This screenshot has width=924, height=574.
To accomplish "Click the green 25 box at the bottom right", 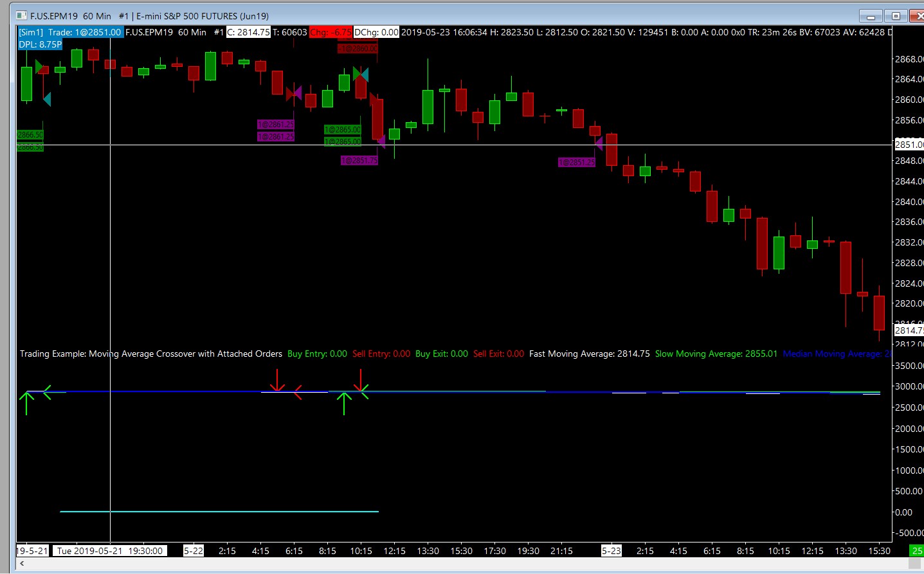I will (916, 551).
